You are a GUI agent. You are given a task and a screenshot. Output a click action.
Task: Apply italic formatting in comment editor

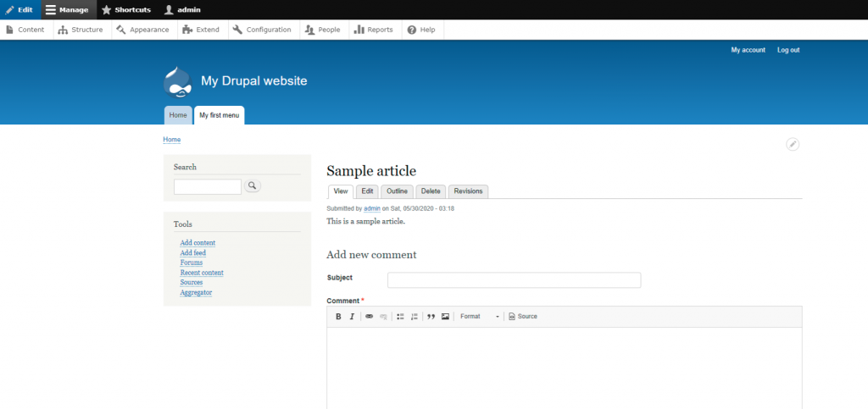pyautogui.click(x=352, y=317)
